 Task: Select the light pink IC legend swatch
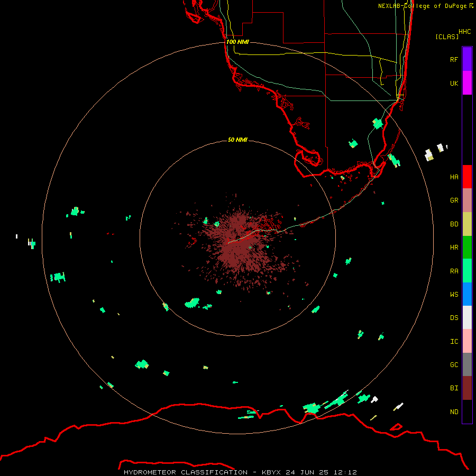pos(467,341)
